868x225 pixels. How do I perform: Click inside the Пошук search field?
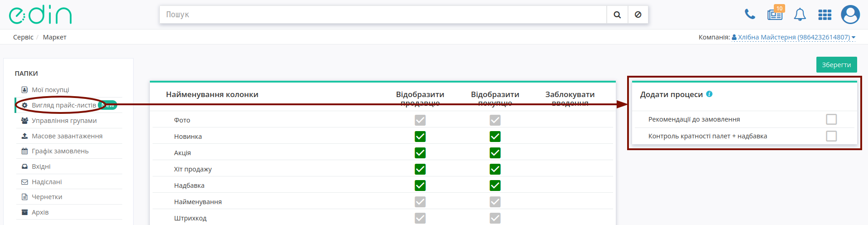383,15
